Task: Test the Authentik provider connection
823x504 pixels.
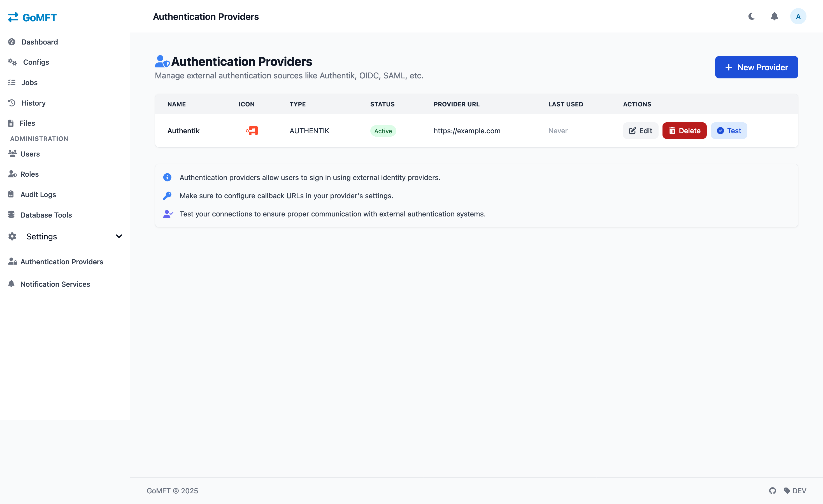Action: pos(729,130)
